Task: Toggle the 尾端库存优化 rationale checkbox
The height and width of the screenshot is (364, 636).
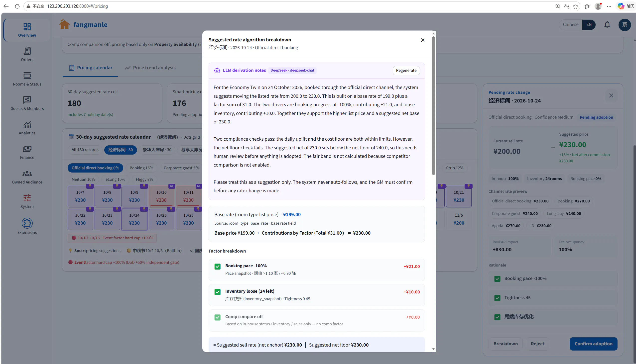Action: [497, 317]
